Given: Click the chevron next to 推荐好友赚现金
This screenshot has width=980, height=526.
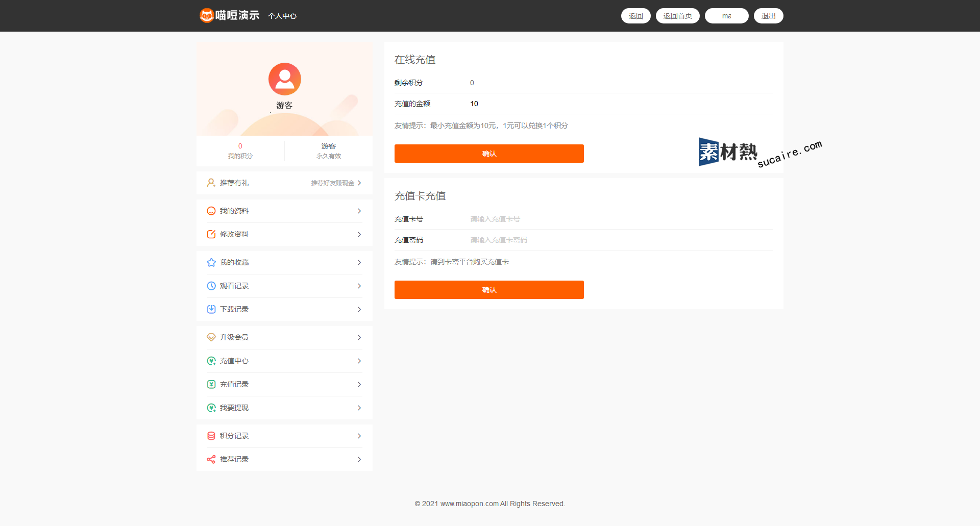Looking at the screenshot, I should [x=359, y=183].
